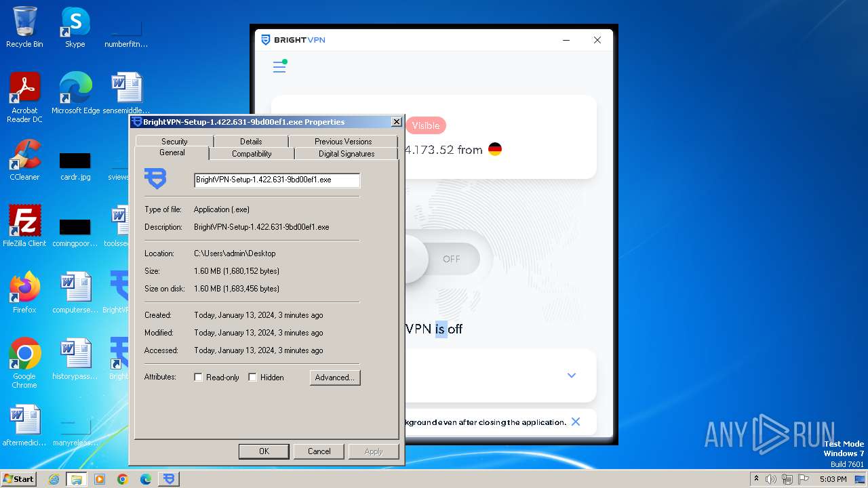868x488 pixels.
Task: Minimize the BrightVPN window
Action: 566,40
